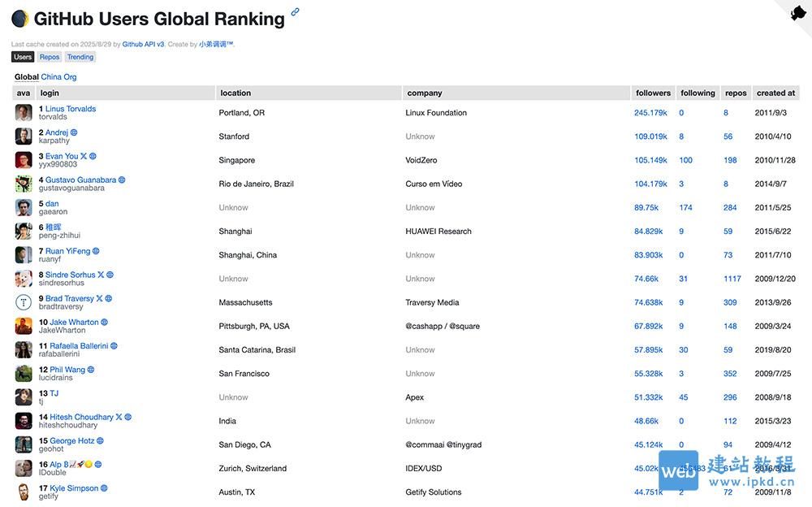Click the created at column header
Image resolution: width=812 pixels, height=507 pixels.
775,93
